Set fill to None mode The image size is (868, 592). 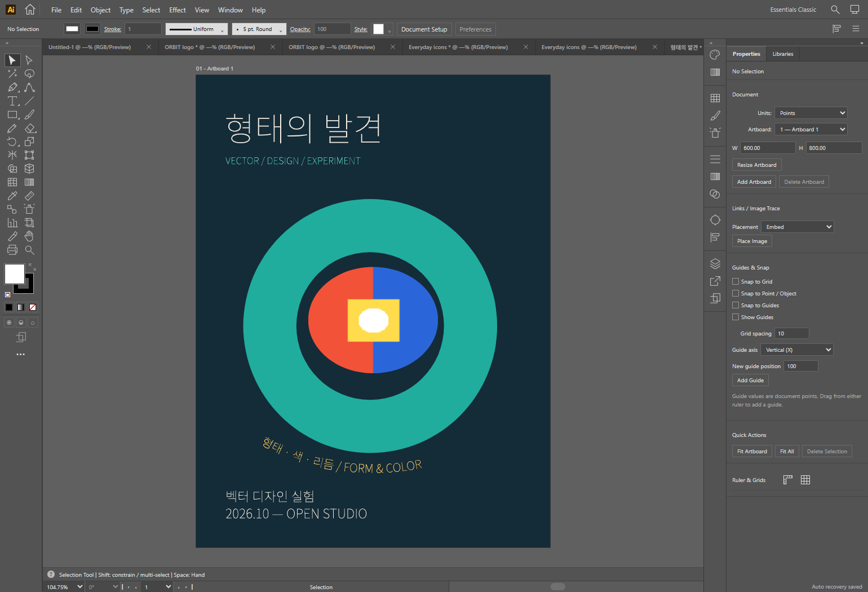[33, 307]
